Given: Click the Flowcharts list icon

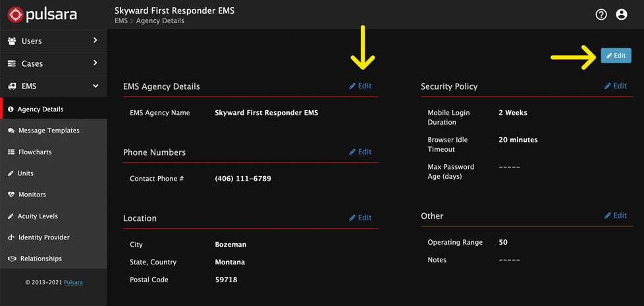Looking at the screenshot, I should [11, 152].
